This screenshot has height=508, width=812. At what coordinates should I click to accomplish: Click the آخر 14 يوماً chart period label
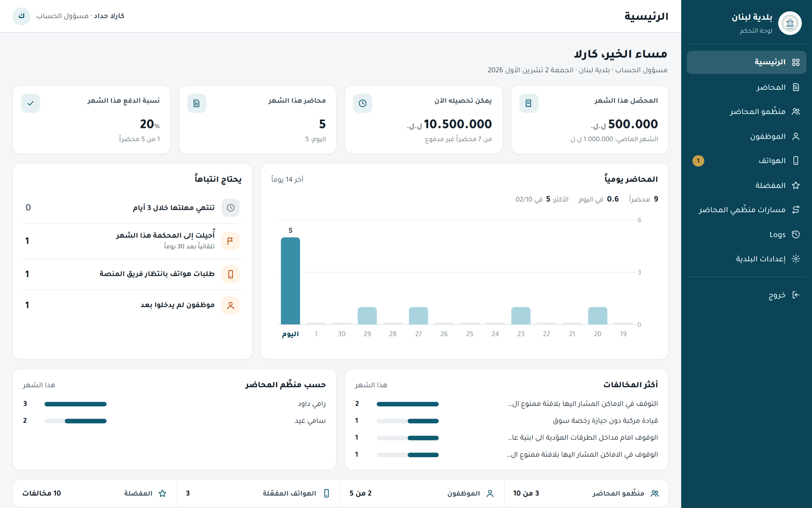tap(287, 179)
